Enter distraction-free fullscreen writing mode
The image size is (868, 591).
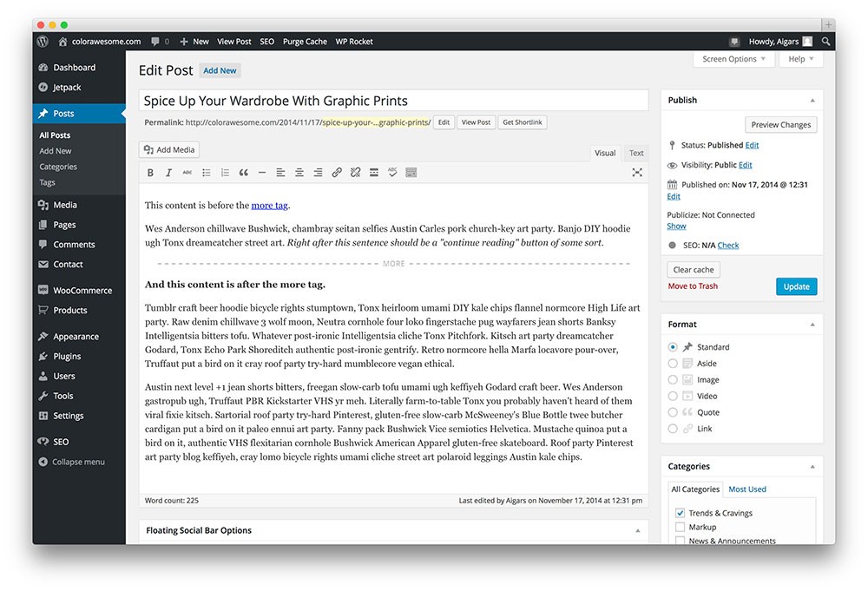pyautogui.click(x=637, y=173)
